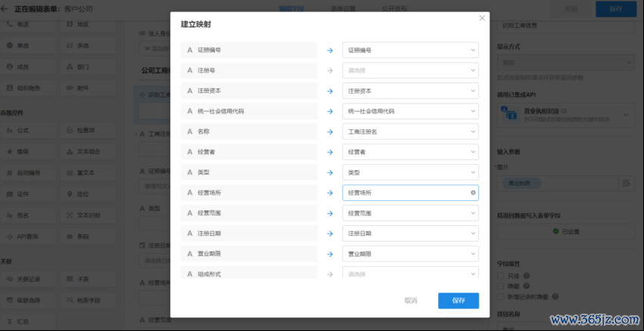Open the 统一社会信用代码 dropdown
This screenshot has width=644, height=331.
(x=410, y=111)
